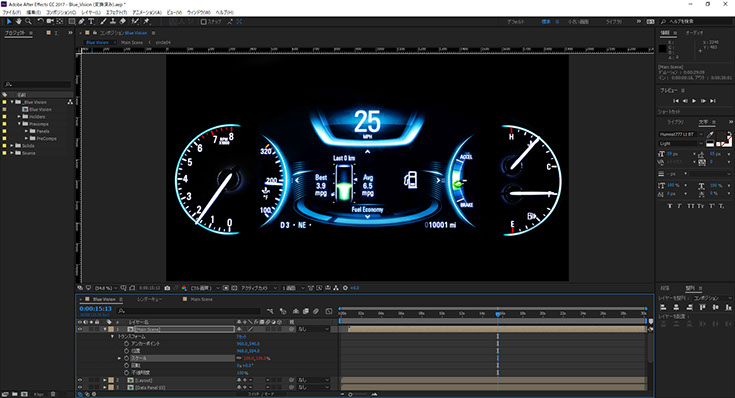Expand the Layout layer properties
735x398 pixels.
105,380
